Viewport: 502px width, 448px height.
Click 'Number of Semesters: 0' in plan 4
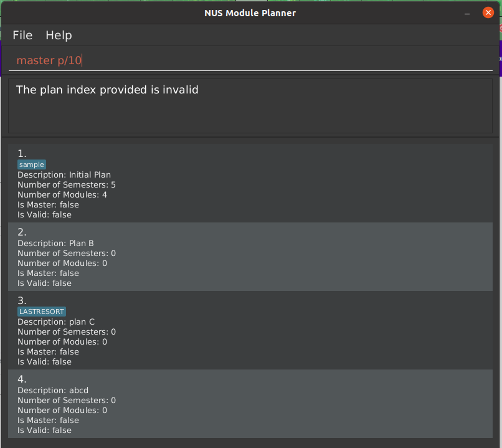coord(67,400)
